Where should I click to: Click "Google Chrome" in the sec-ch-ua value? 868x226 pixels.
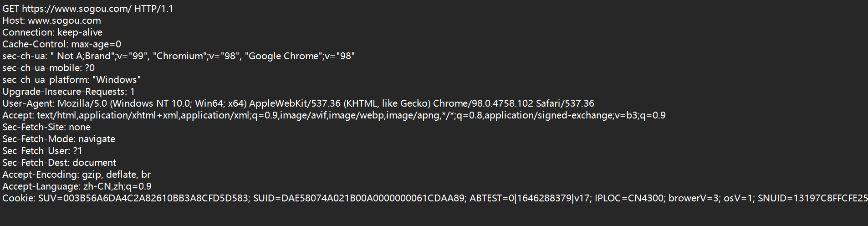click(284, 56)
